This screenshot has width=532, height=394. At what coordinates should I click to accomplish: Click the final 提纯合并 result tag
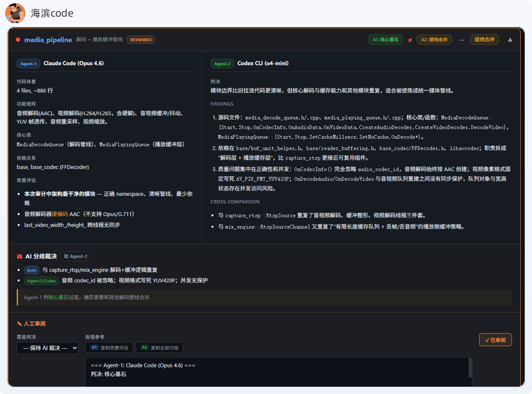click(484, 40)
